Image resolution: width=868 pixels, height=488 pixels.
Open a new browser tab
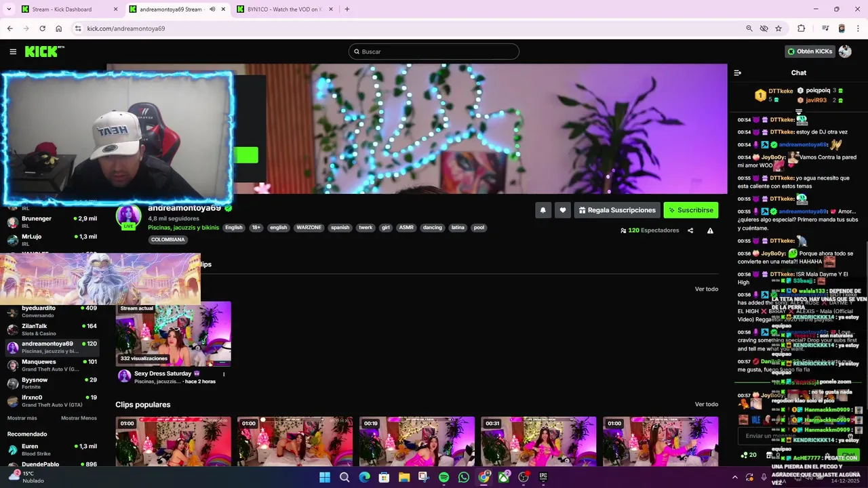[347, 9]
